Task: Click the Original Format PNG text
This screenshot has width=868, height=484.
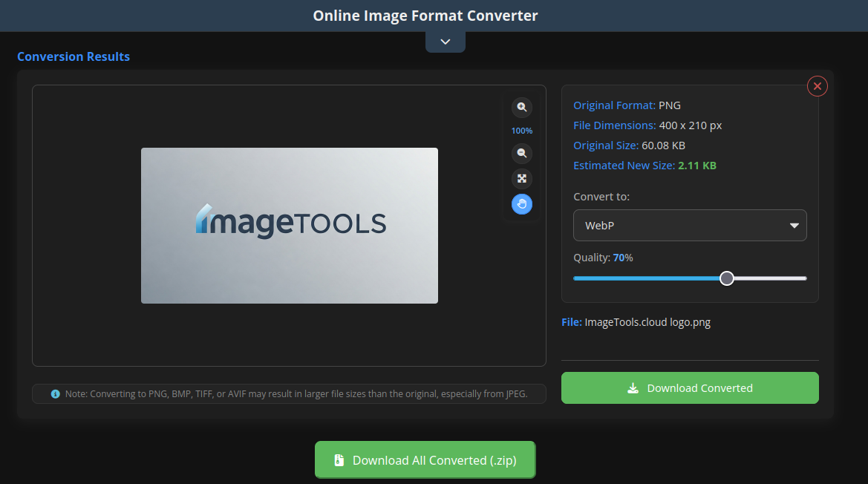Action: pos(627,105)
